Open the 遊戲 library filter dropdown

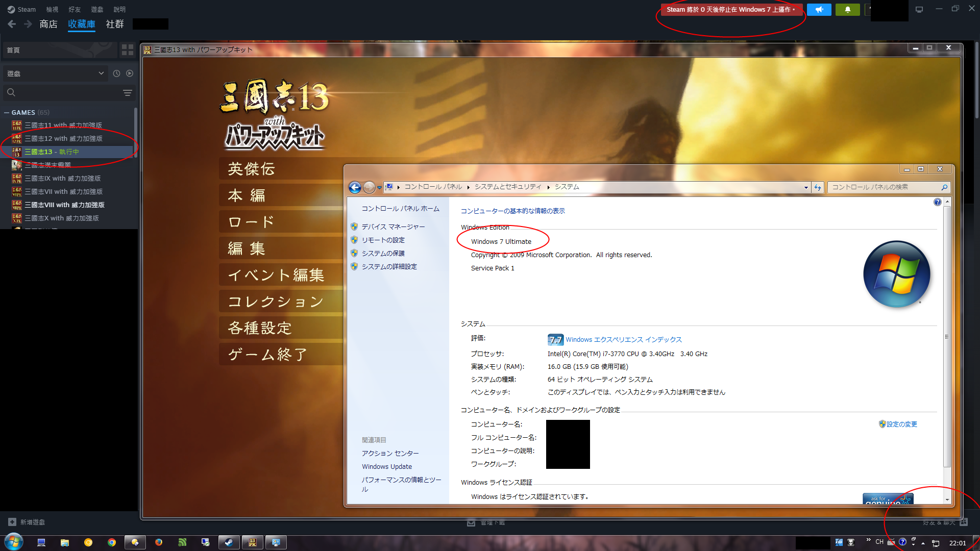(x=55, y=73)
